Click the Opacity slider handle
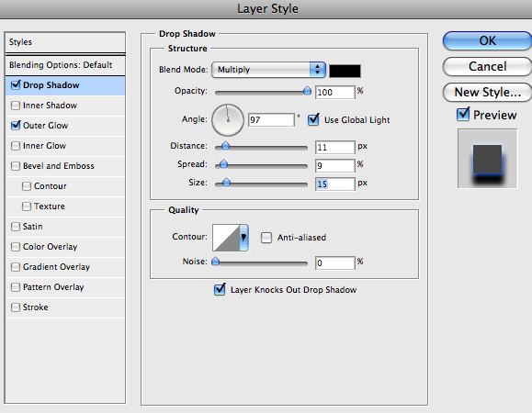The width and height of the screenshot is (532, 413). (x=307, y=91)
